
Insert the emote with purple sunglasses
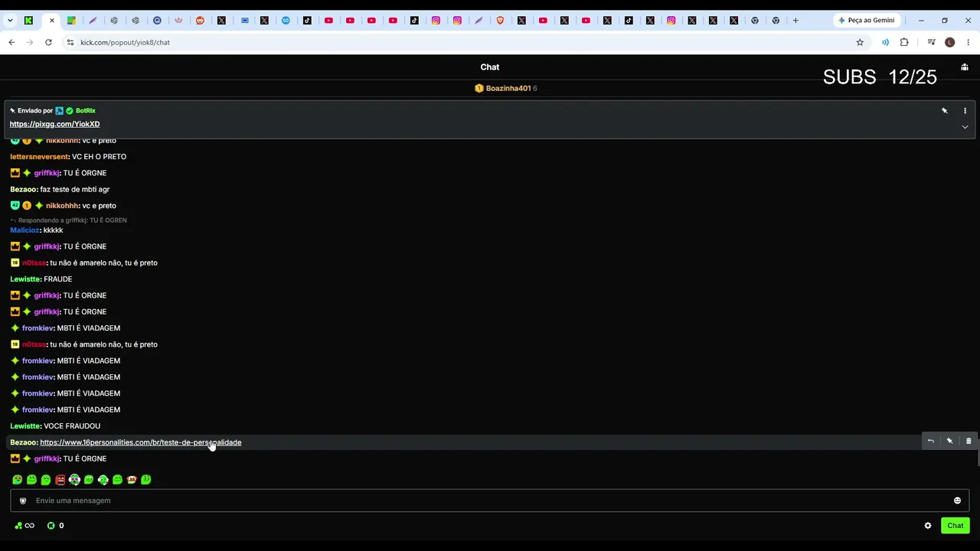[x=74, y=480]
